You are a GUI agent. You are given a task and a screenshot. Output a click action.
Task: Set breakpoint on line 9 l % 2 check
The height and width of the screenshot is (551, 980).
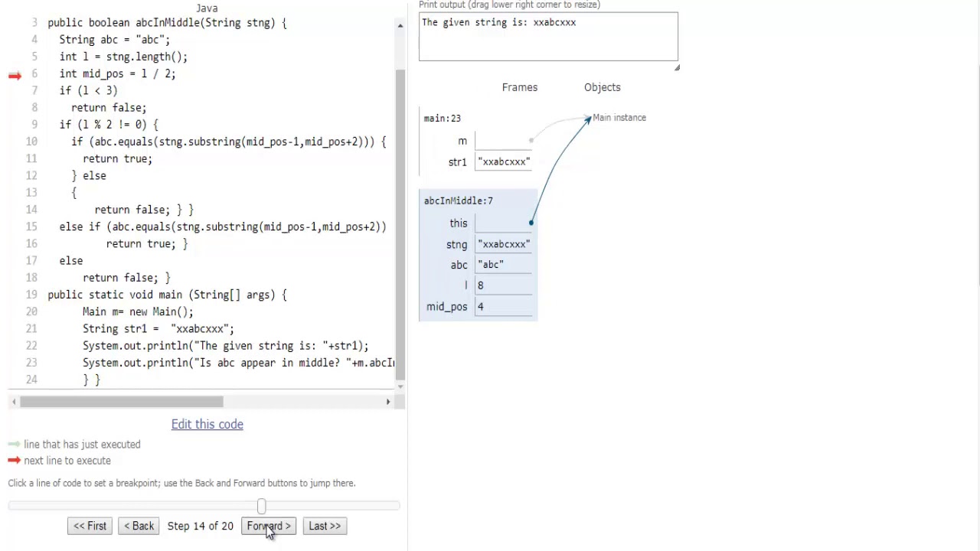tap(109, 125)
